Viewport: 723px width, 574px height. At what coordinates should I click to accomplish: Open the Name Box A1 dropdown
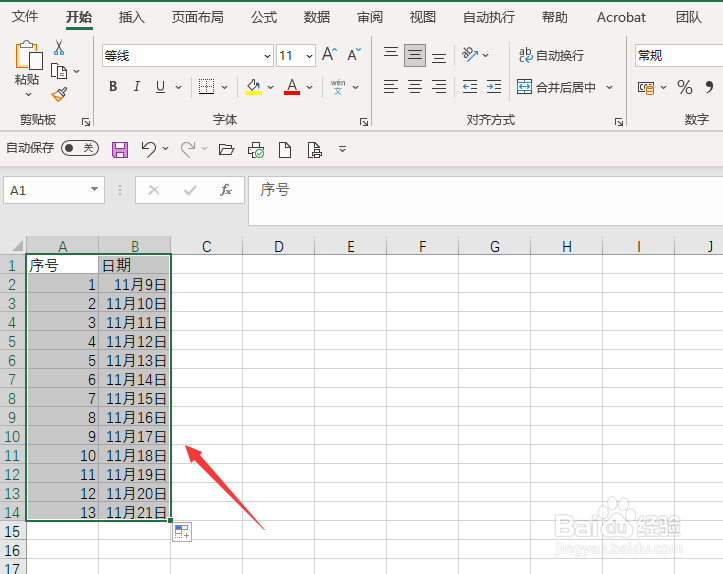[x=94, y=189]
